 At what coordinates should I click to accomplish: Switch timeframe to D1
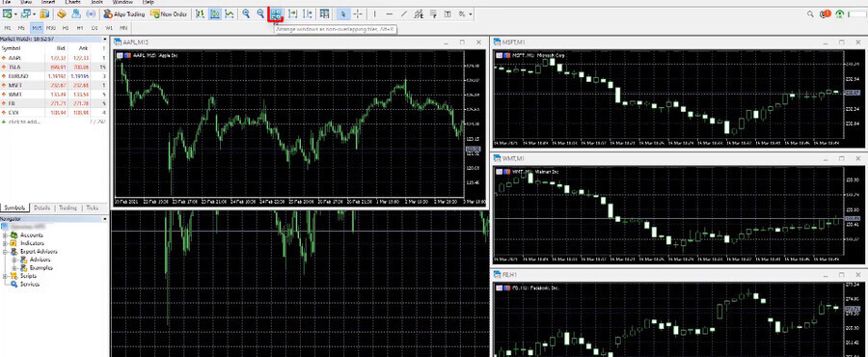(95, 28)
